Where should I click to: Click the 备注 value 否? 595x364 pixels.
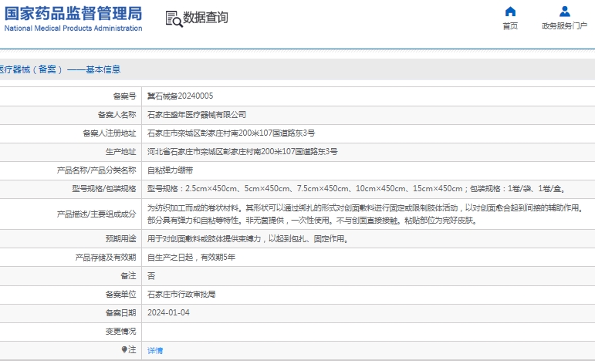pyautogui.click(x=151, y=276)
